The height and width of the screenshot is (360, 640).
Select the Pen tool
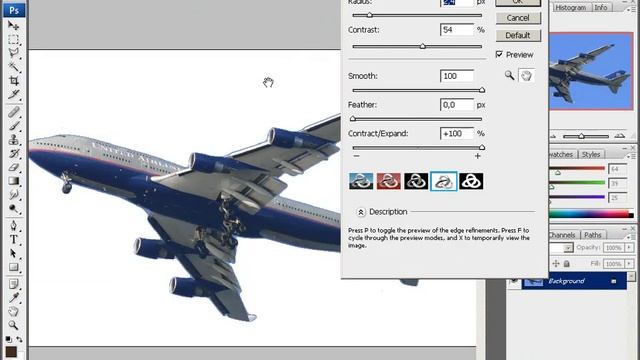13,226
